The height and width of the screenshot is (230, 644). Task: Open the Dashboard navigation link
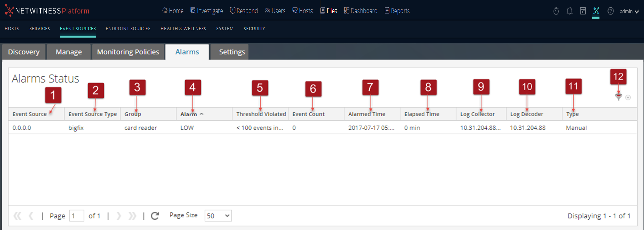361,11
